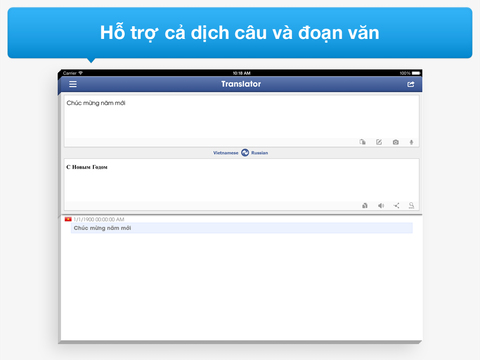The image size is (480, 360).
Task: Open the camera input for translation
Action: 396,142
